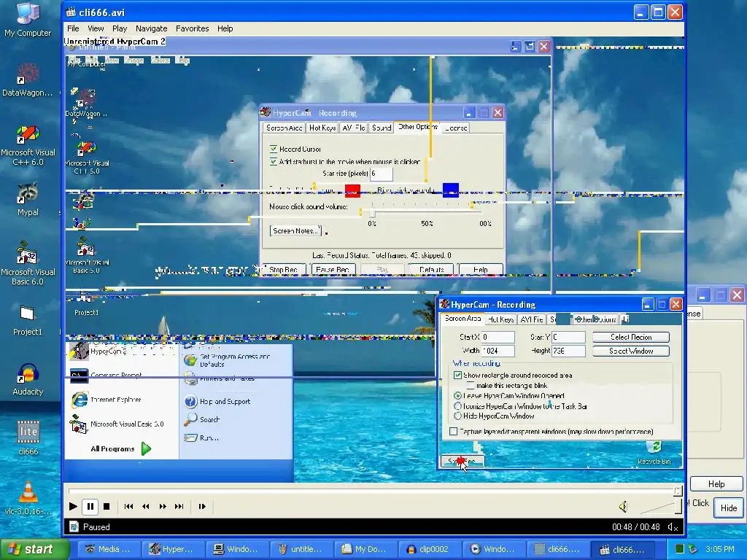The image size is (747, 560).
Task: Skip to next with the skip-forward button
Action: pos(179,507)
